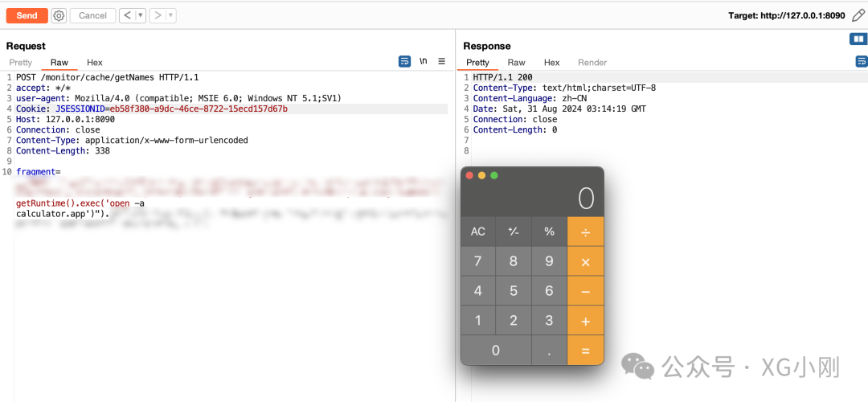Click the 3 key in Calculator
Image resolution: width=868 pixels, height=402 pixels.
click(549, 320)
